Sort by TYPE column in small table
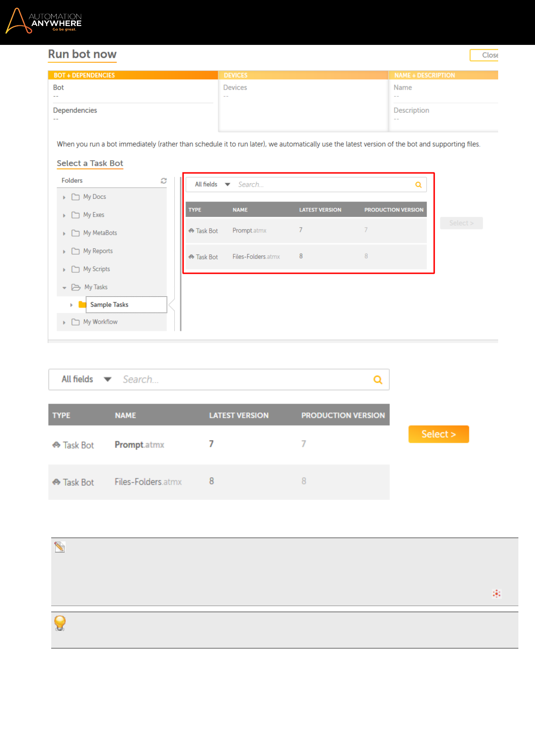The image size is (535, 756). point(195,210)
